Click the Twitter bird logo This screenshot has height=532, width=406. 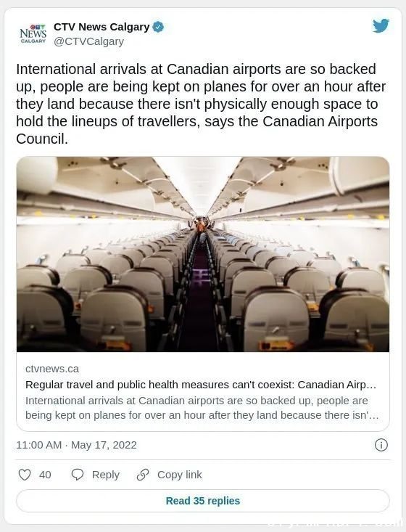381,26
